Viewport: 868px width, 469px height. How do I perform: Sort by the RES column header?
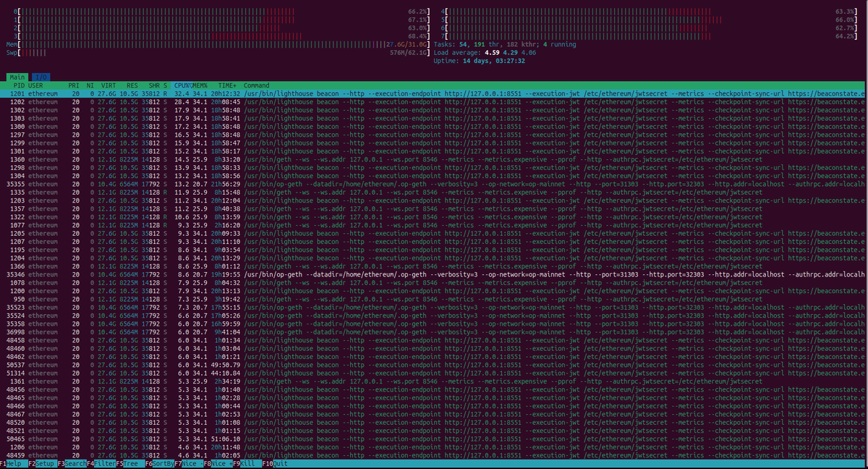pos(133,85)
